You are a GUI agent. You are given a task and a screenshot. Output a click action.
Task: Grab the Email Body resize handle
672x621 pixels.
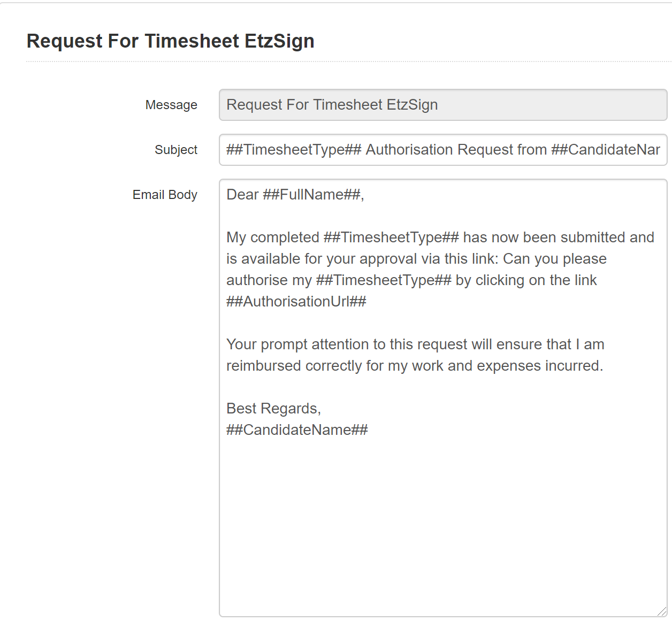click(x=662, y=611)
